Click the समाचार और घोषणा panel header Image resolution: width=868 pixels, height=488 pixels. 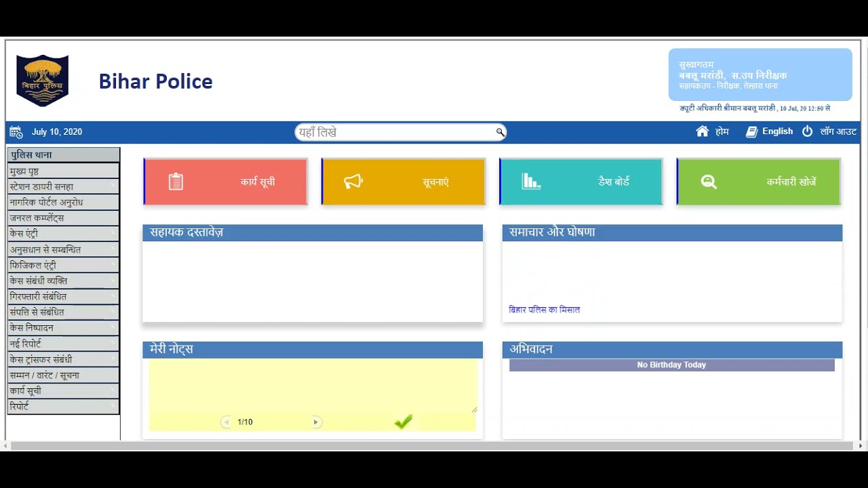[672, 232]
